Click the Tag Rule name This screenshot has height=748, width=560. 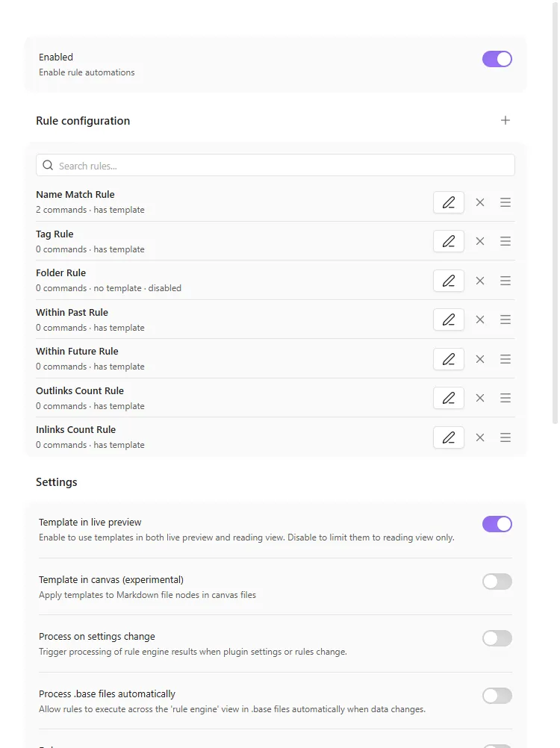[x=55, y=234]
